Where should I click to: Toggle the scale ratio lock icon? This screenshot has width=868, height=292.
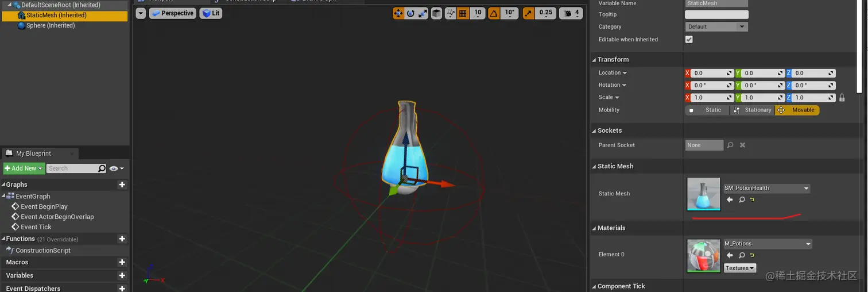click(x=842, y=98)
